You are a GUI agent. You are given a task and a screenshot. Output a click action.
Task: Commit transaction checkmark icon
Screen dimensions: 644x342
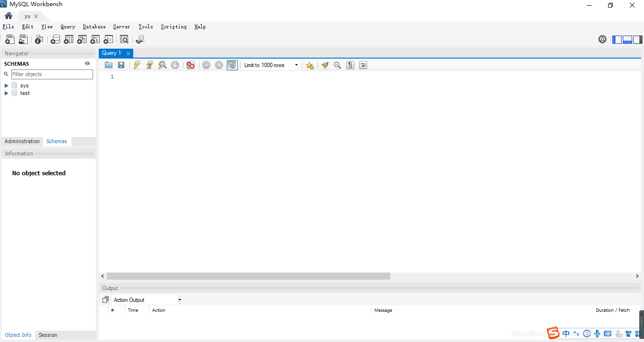[206, 65]
